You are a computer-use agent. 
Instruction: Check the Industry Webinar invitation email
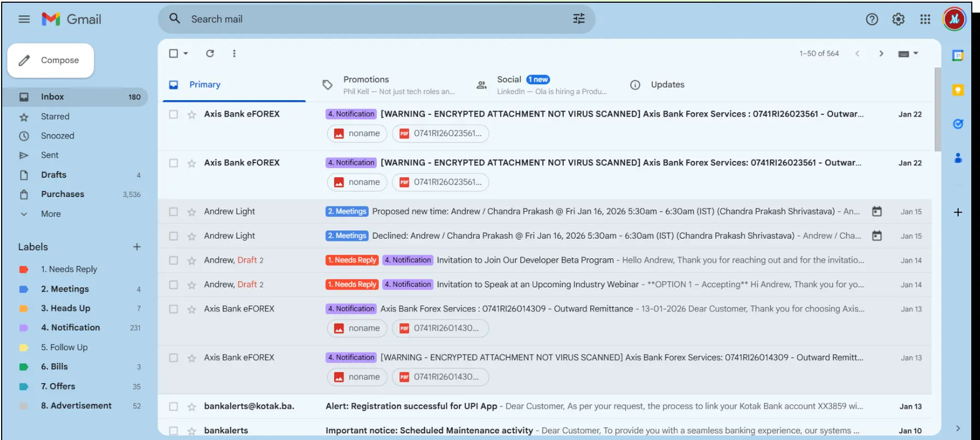click(173, 285)
